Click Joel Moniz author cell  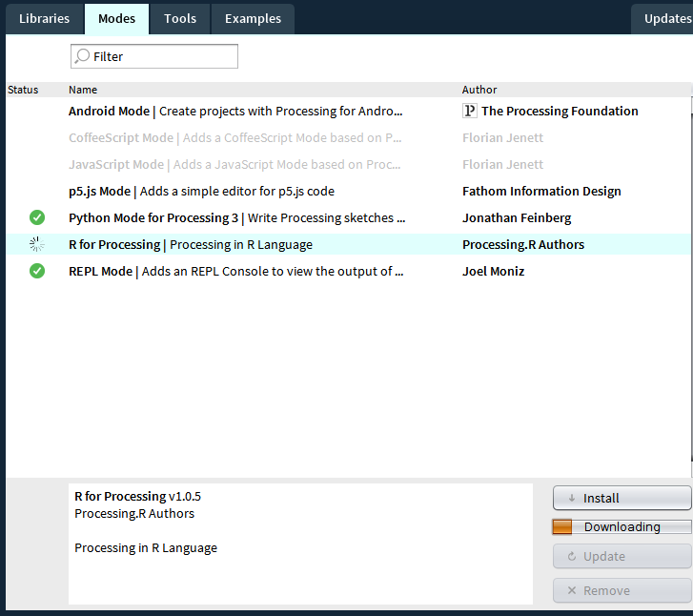(x=493, y=271)
